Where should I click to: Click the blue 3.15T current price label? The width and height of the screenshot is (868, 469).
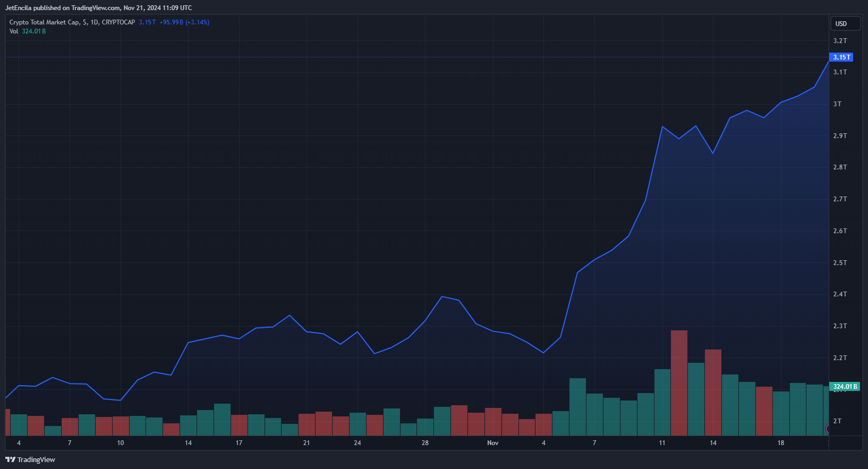pos(841,57)
